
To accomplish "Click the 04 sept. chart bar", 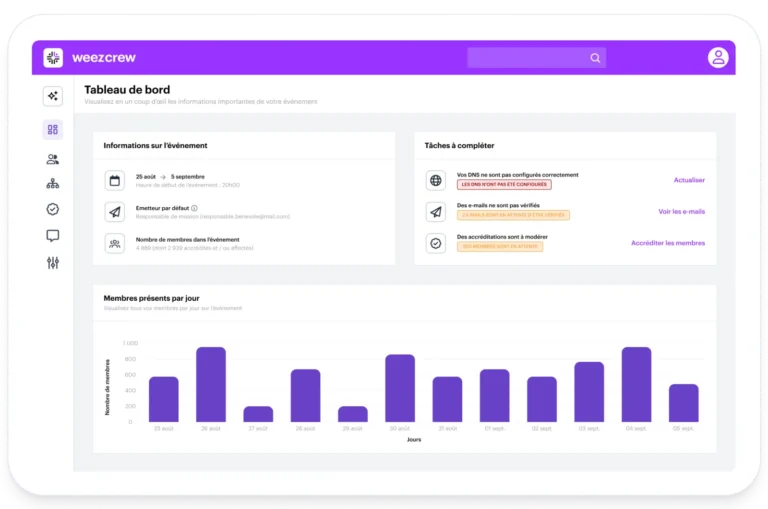I will 636,385.
